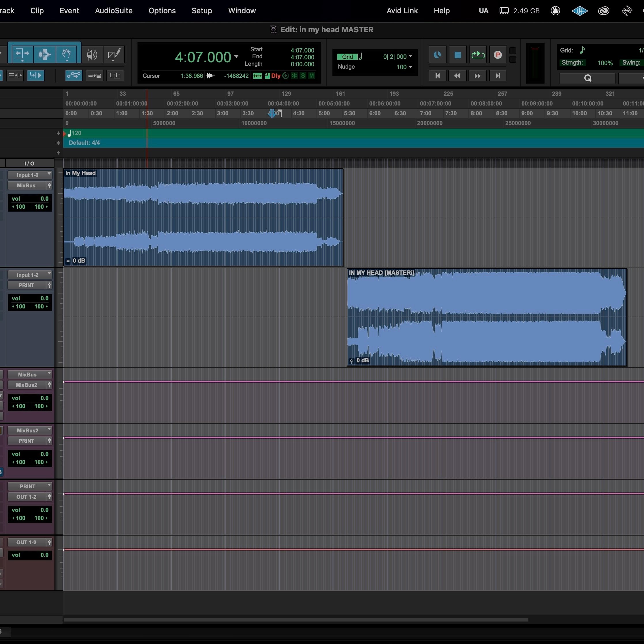This screenshot has width=644, height=644.
Task: Click the Avid Link menu item
Action: pyautogui.click(x=402, y=11)
